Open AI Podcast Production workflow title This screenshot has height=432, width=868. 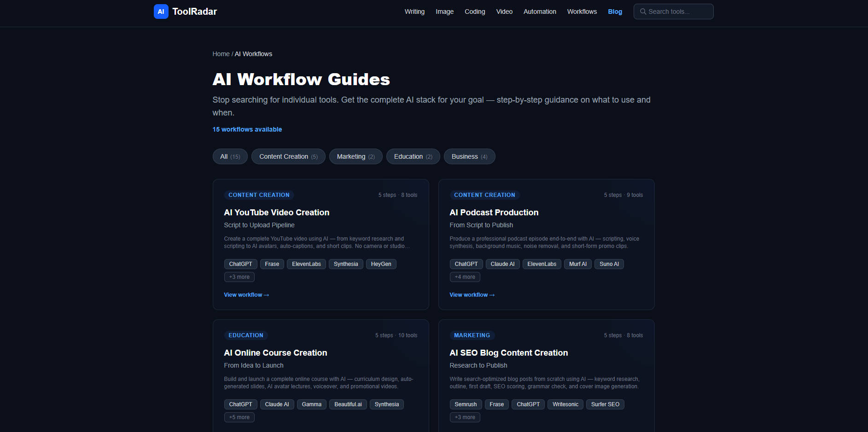494,213
